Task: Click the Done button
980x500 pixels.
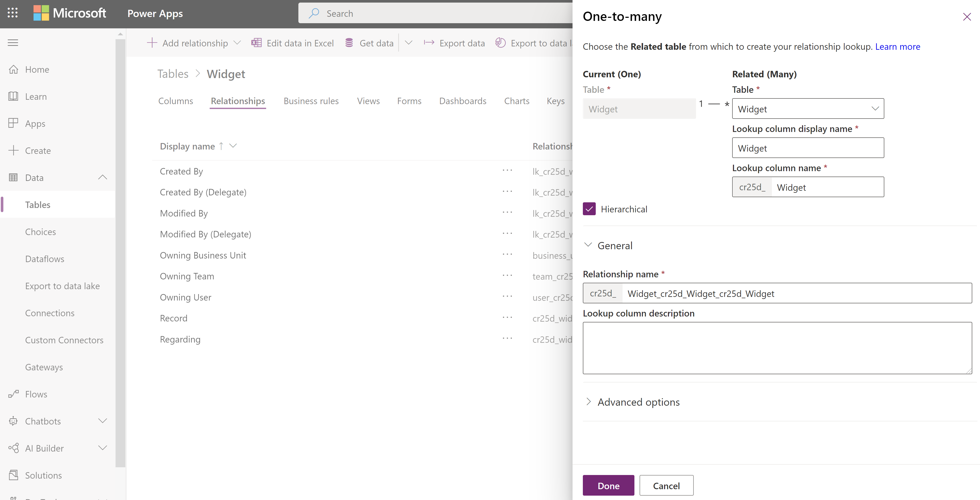Action: (608, 485)
